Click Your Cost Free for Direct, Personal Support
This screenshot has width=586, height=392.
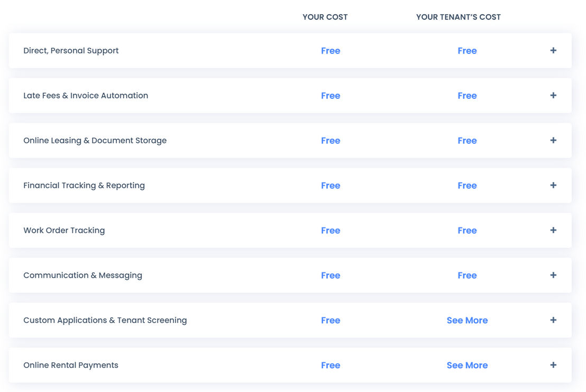pos(331,51)
